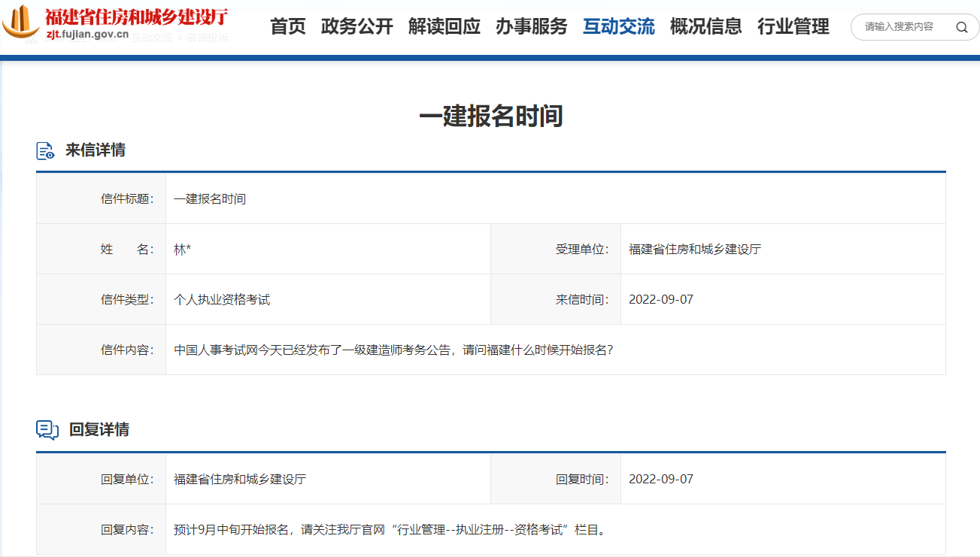Viewport: 980px width, 557px height.
Task: Click the search magnifier icon
Action: click(x=961, y=28)
